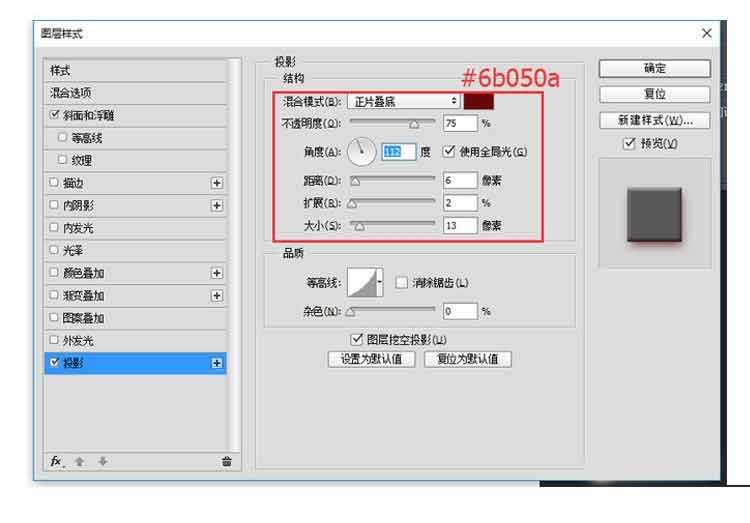The image size is (750, 523).
Task: Click the plus icon beside 内阴影
Action: 216,205
